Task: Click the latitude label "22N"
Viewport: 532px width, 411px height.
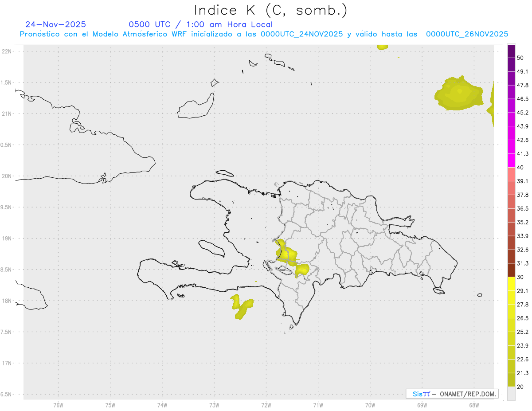Action: tap(7, 51)
